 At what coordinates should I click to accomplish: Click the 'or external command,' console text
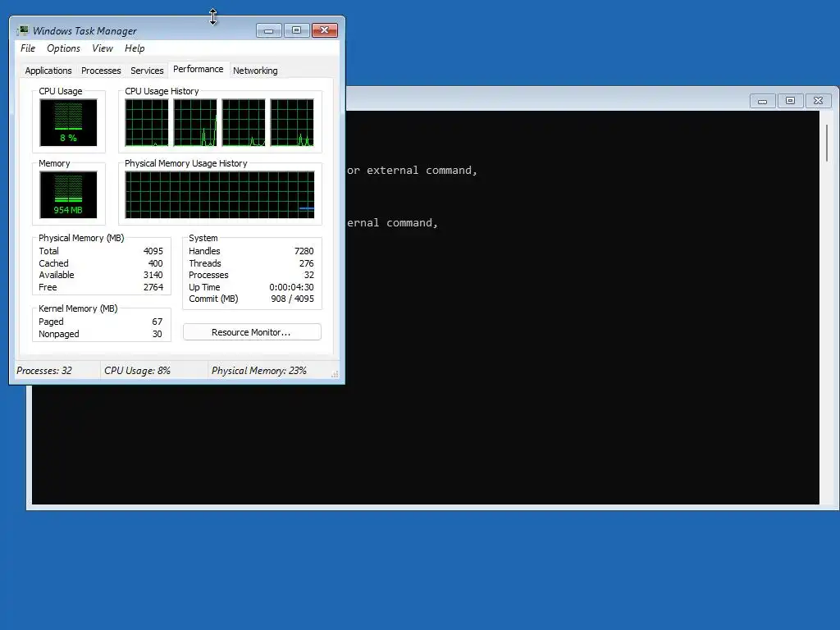coord(412,171)
